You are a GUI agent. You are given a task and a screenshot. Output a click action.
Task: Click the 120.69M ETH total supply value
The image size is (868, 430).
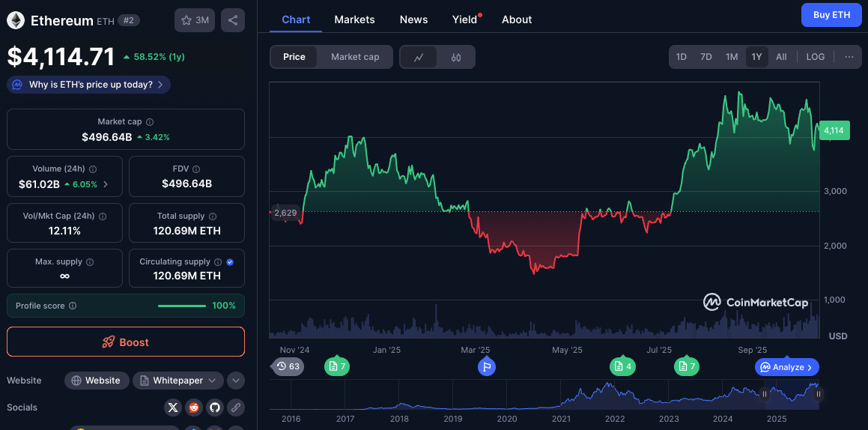click(x=187, y=231)
